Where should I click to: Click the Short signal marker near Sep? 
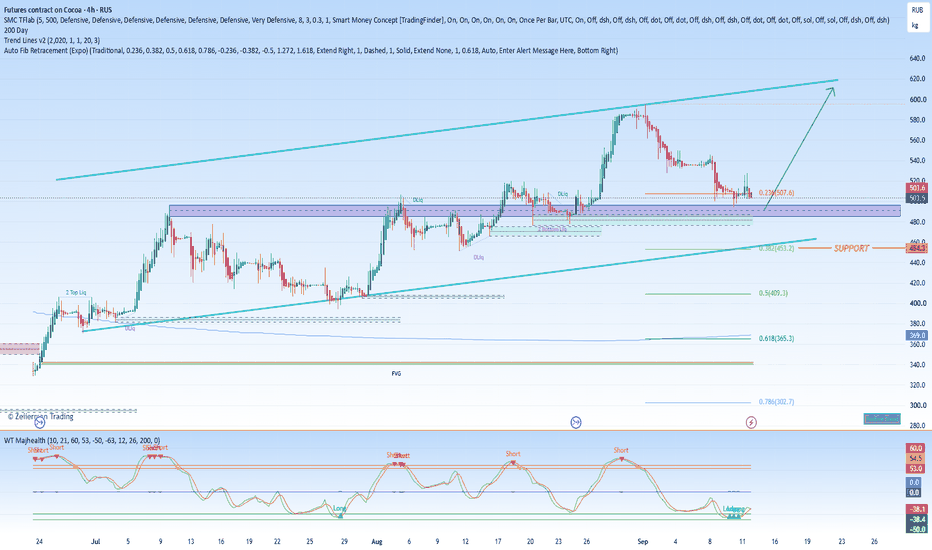[x=621, y=451]
